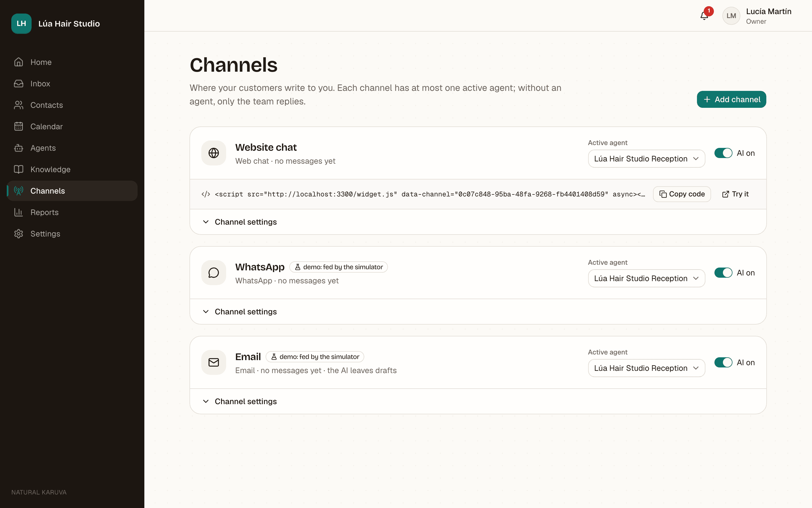Open WhatsApp active agent dropdown
The height and width of the screenshot is (508, 812).
pos(646,279)
